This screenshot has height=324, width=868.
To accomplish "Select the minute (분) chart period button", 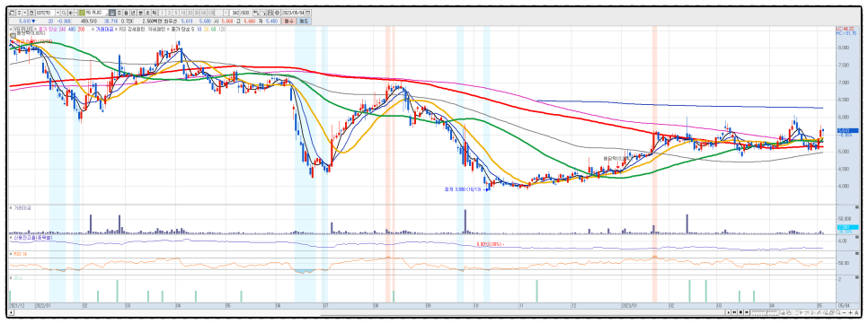I will (x=140, y=13).
